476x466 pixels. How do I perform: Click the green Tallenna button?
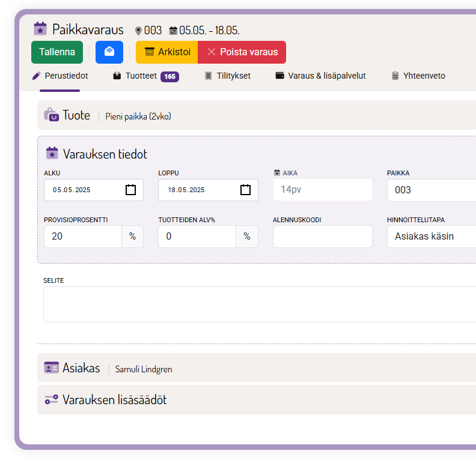pyautogui.click(x=57, y=52)
